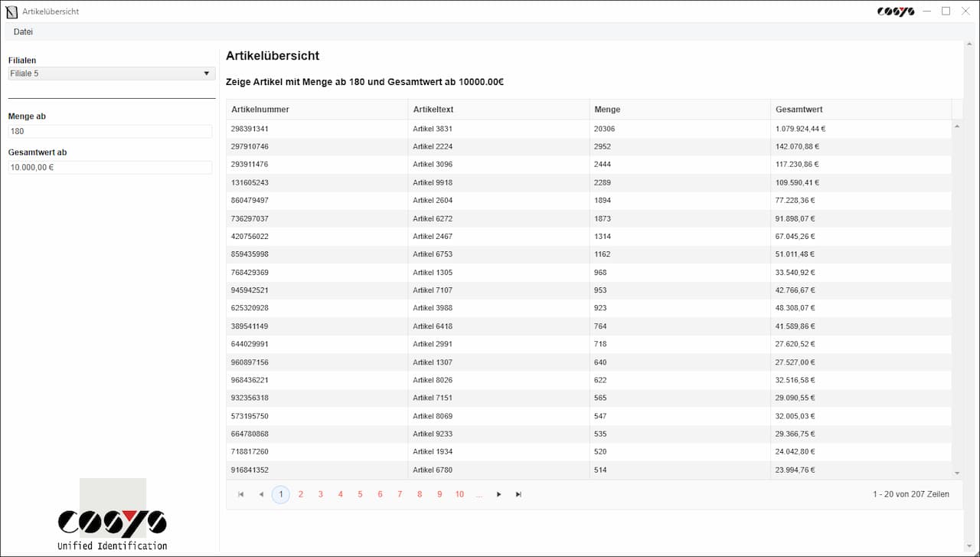Click the Menge ab input field
Image resolution: width=980 pixels, height=557 pixels.
pos(110,132)
